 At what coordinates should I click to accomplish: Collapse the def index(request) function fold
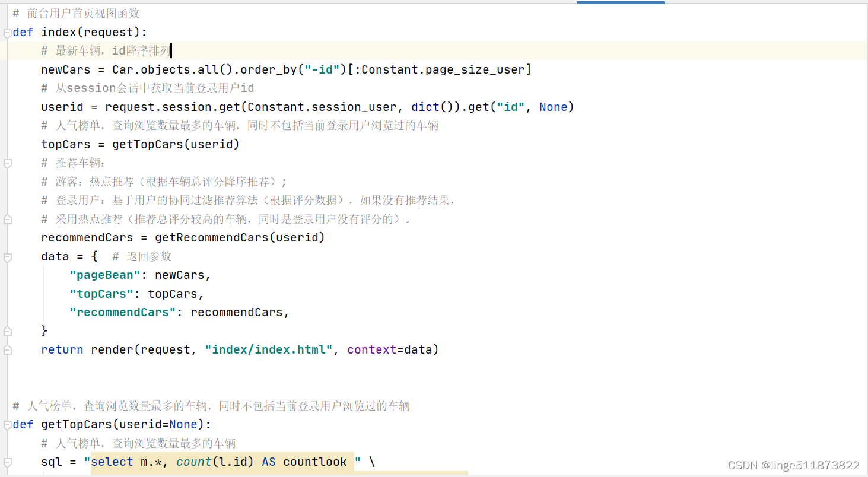[7, 33]
